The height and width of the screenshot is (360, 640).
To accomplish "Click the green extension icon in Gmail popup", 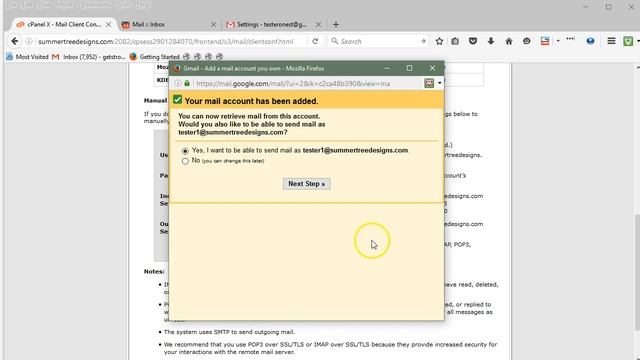I will click(429, 83).
